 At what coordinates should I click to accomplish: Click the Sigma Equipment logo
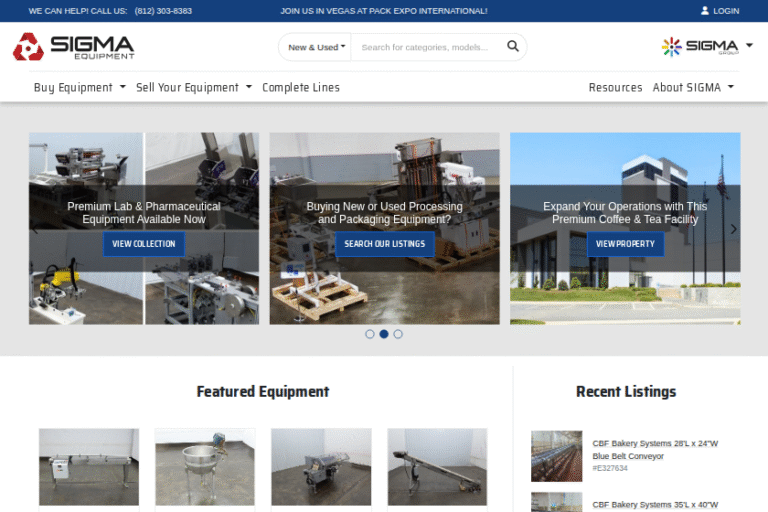[73, 47]
